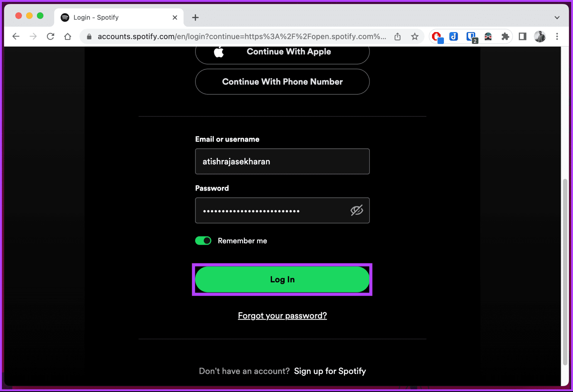Open the password manager extension with badge 2

click(x=472, y=37)
